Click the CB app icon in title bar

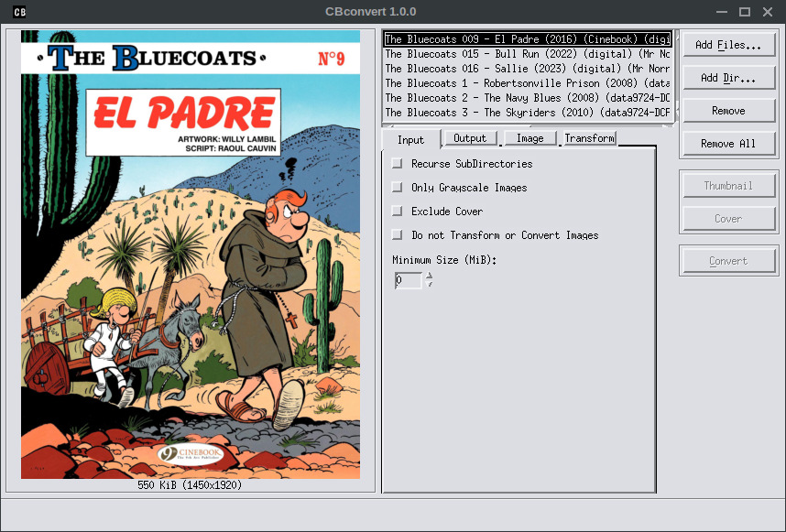19,12
